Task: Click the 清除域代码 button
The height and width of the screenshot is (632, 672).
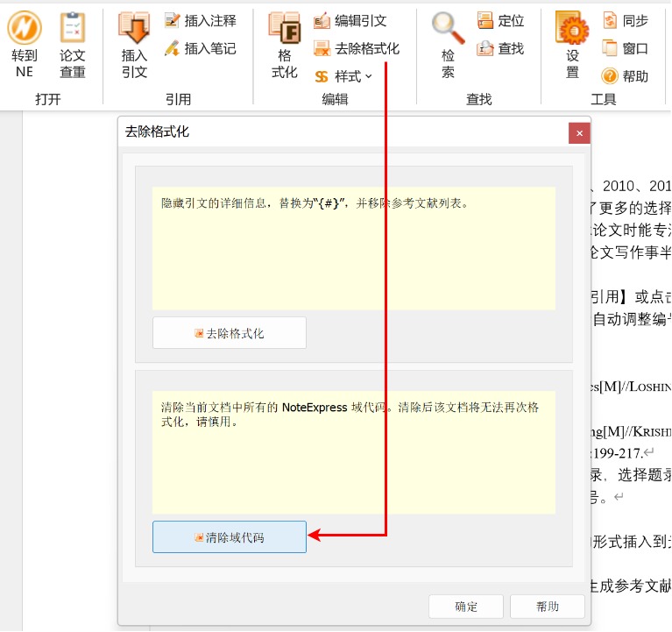Action: pyautogui.click(x=230, y=536)
